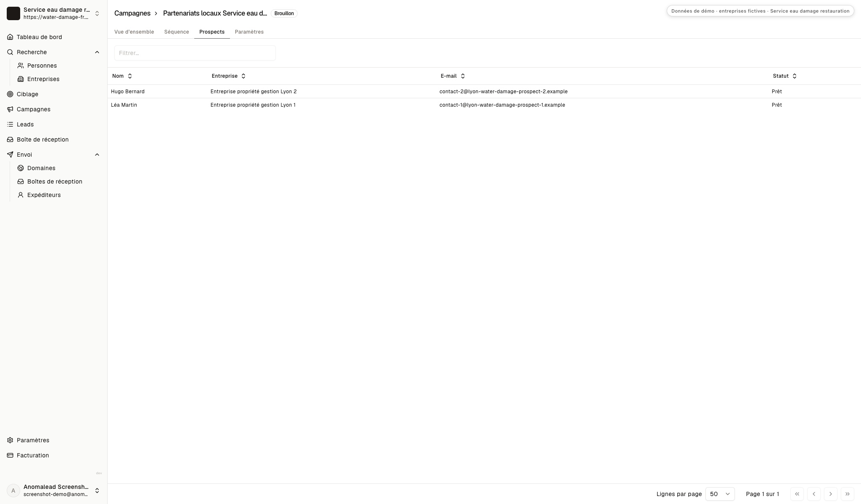
Task: Sort table by Statut column
Action: pos(784,76)
